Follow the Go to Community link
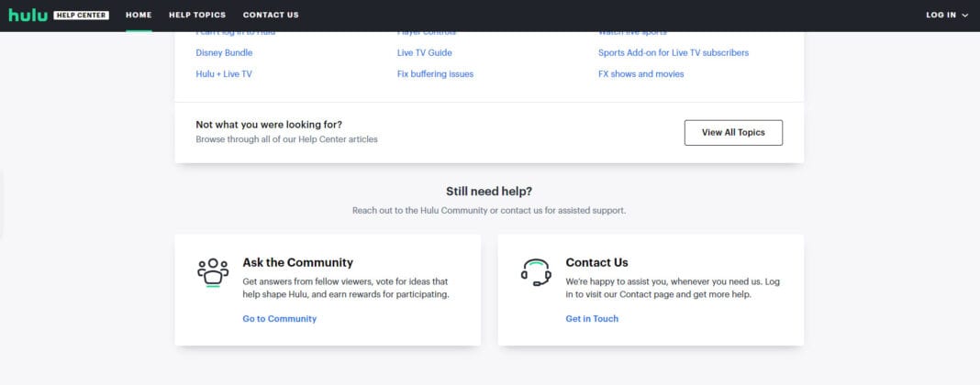This screenshot has width=980, height=385. click(x=279, y=319)
